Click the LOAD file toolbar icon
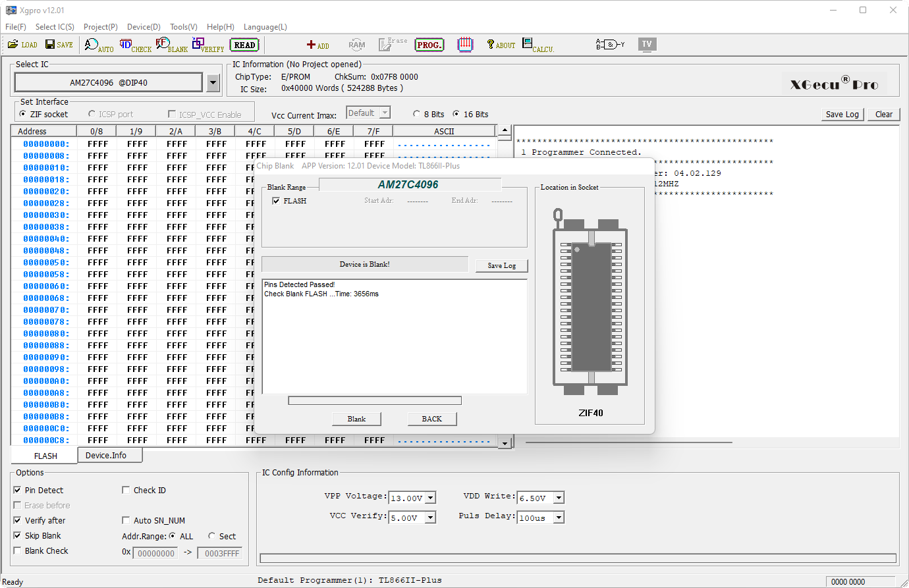The width and height of the screenshot is (909, 588). (x=22, y=44)
